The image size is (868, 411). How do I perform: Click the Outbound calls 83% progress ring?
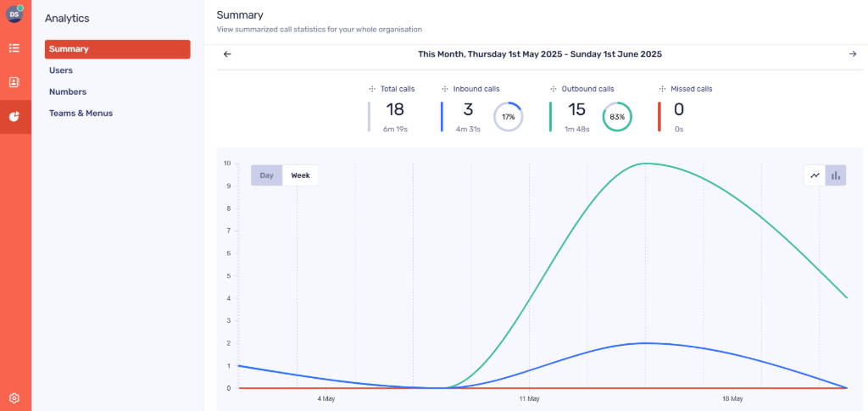[617, 117]
